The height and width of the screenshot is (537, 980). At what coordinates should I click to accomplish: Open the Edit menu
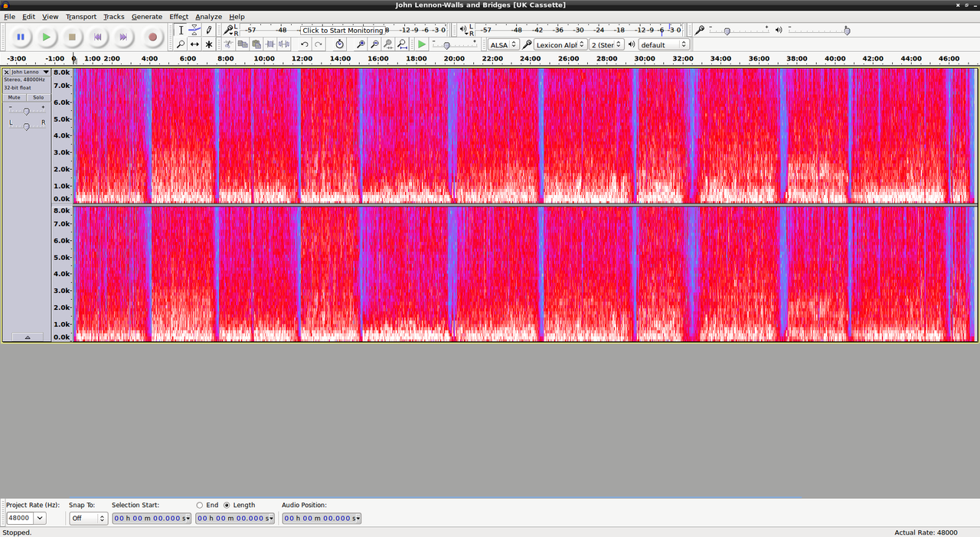[x=28, y=16]
